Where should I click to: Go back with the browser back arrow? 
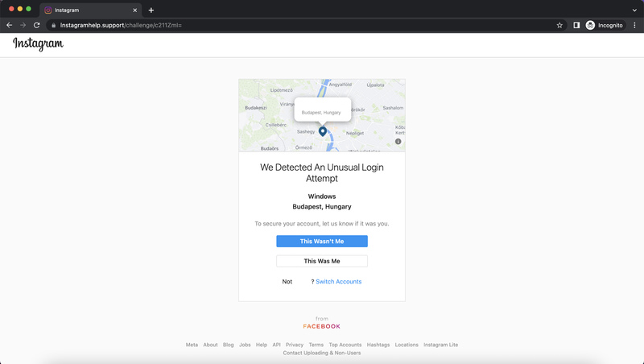coord(10,25)
